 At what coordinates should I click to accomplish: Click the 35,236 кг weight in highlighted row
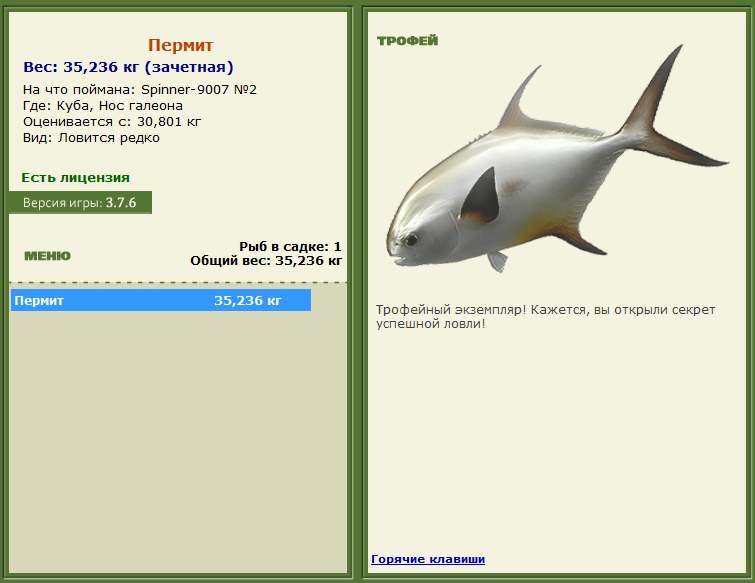pyautogui.click(x=247, y=300)
